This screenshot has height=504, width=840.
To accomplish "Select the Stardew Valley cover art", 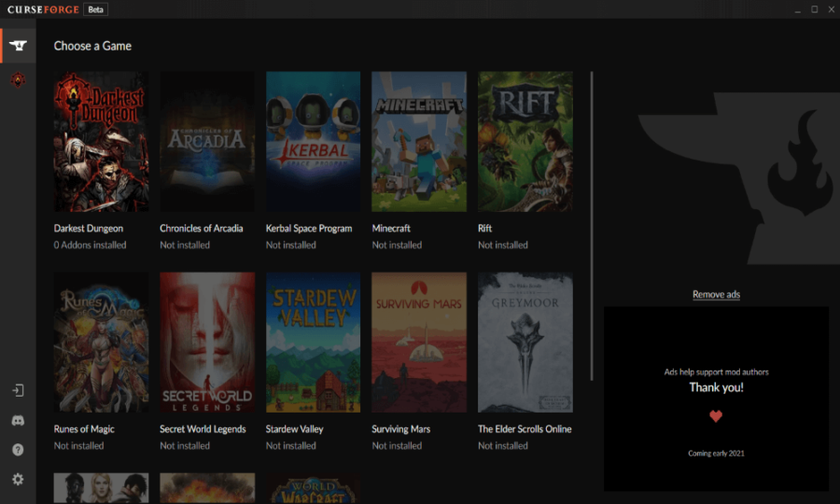I will [x=314, y=343].
